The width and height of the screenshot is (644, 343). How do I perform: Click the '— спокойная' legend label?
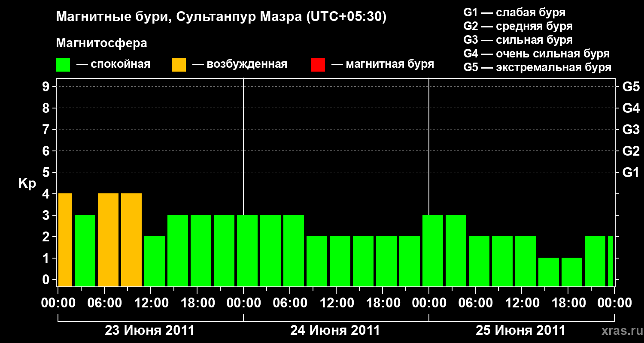pyautogui.click(x=113, y=64)
